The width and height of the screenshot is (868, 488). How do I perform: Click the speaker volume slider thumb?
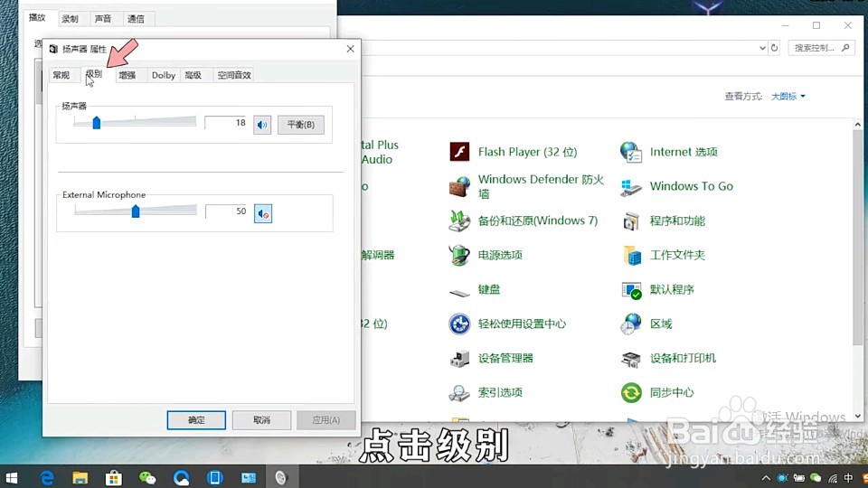point(97,123)
